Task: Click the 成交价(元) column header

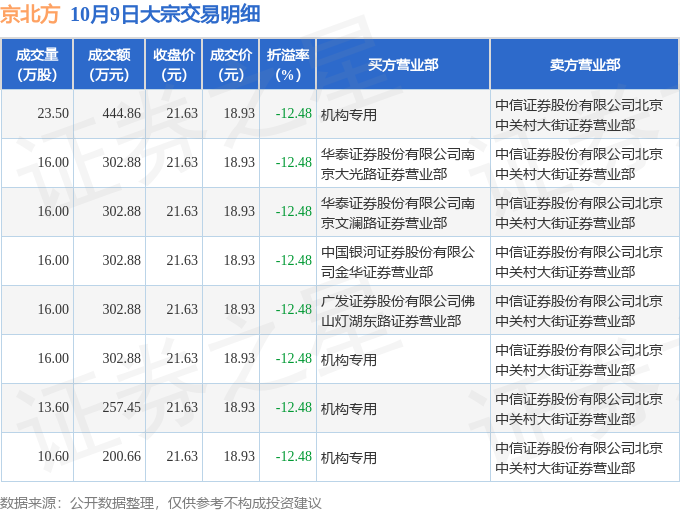Action: pyautogui.click(x=231, y=64)
